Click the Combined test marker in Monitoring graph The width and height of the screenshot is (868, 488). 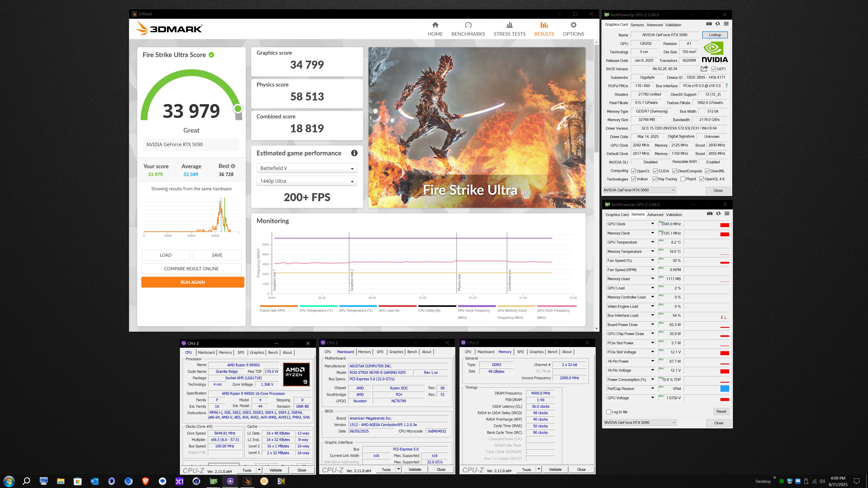(x=509, y=280)
